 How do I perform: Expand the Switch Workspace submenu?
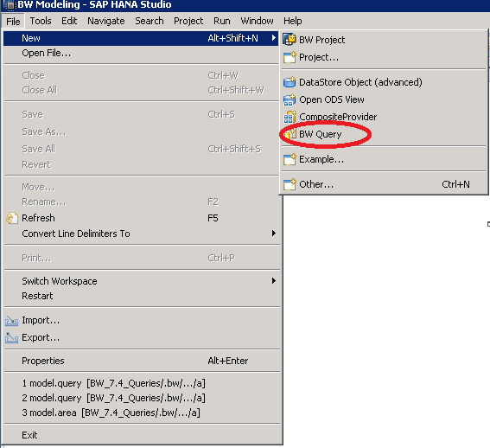coord(274,280)
